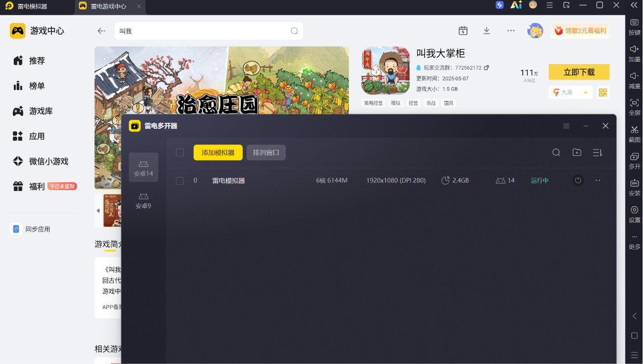The height and width of the screenshot is (364, 643).
Task: Click the back arrow beside the search box
Action: [102, 31]
